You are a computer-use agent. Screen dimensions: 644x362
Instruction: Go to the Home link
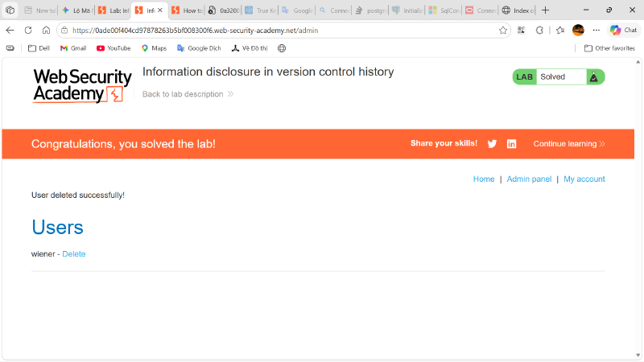(484, 179)
